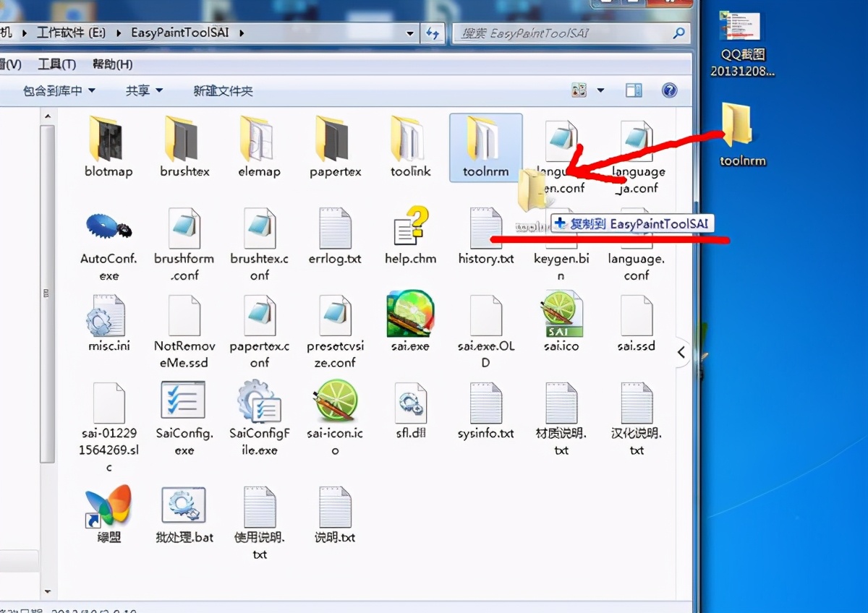Select the sai-icon.ico lime icon

pyautogui.click(x=335, y=401)
